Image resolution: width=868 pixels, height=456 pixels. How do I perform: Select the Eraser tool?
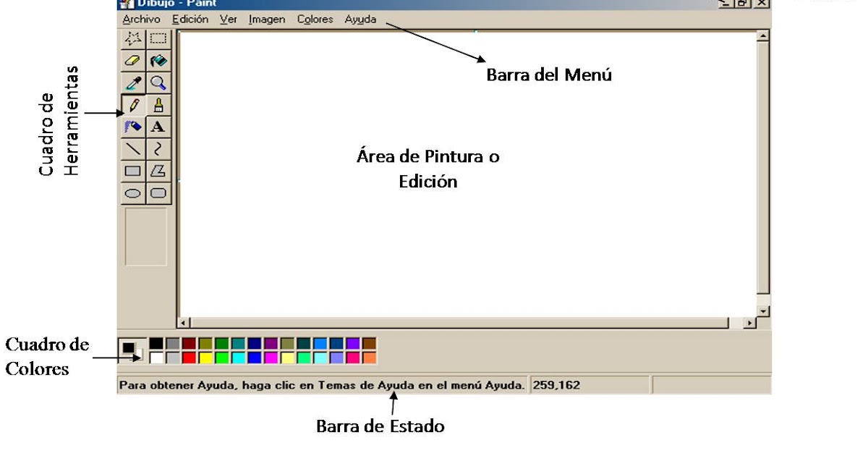tap(133, 61)
